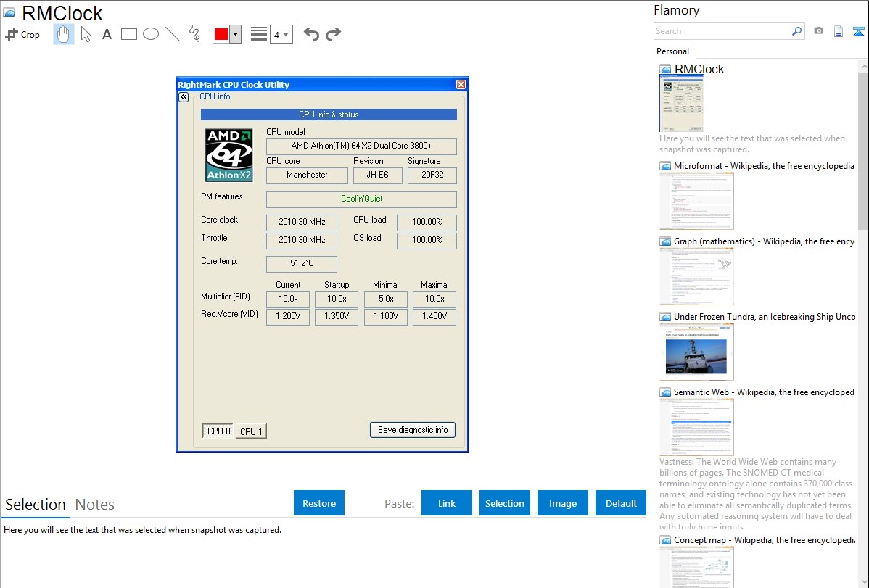Viewport: 869px width, 588px height.
Task: Open the Semantic Web snapshot thumbnail
Action: pos(696,427)
